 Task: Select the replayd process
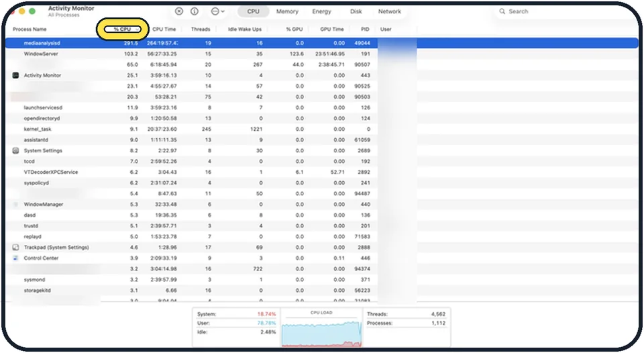pos(321,237)
